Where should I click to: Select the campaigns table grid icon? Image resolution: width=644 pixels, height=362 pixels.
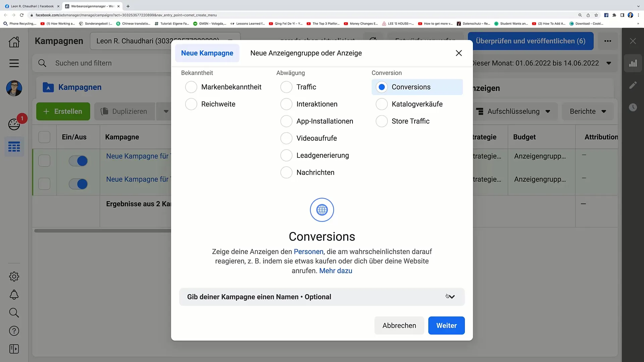click(14, 147)
